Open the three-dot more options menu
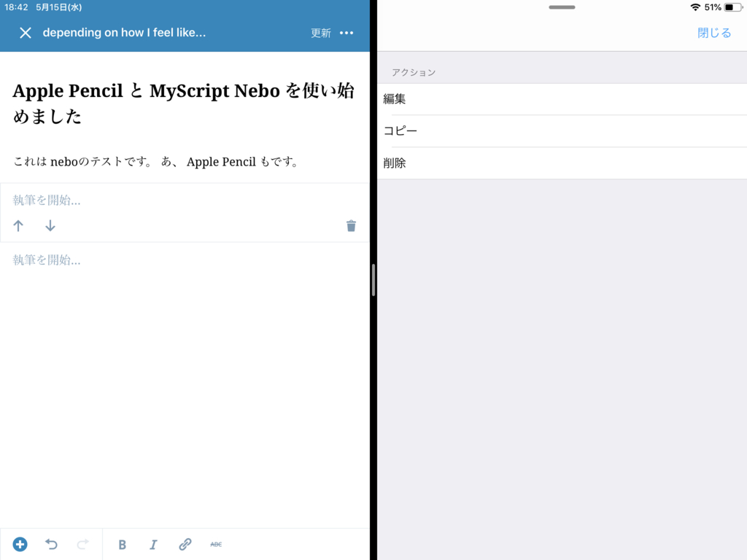Screen dimensions: 747x560 pos(347,33)
